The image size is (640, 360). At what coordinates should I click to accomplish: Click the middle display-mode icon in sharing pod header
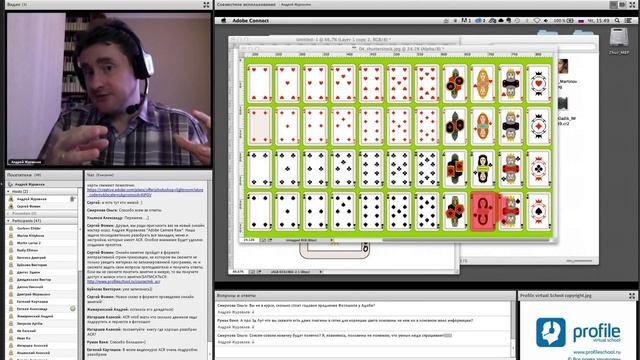pos(622,4)
